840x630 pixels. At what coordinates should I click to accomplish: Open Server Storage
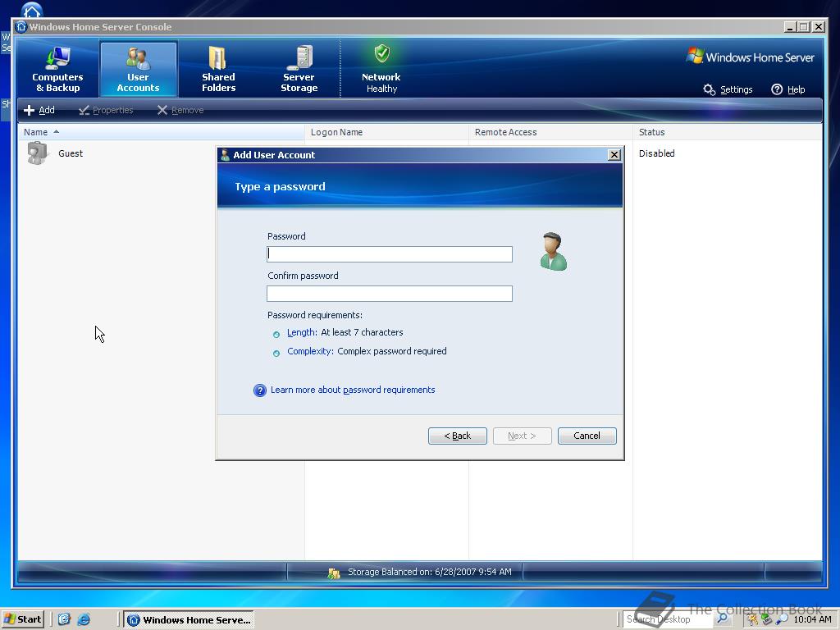coord(298,68)
